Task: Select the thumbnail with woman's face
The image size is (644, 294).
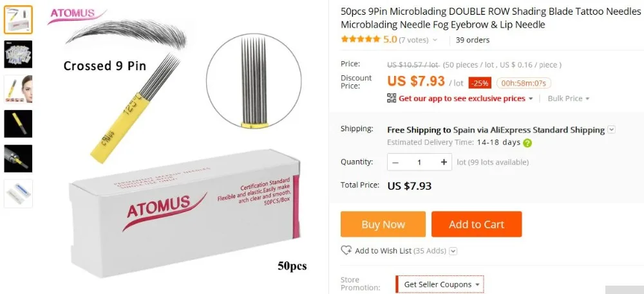Action: point(18,89)
